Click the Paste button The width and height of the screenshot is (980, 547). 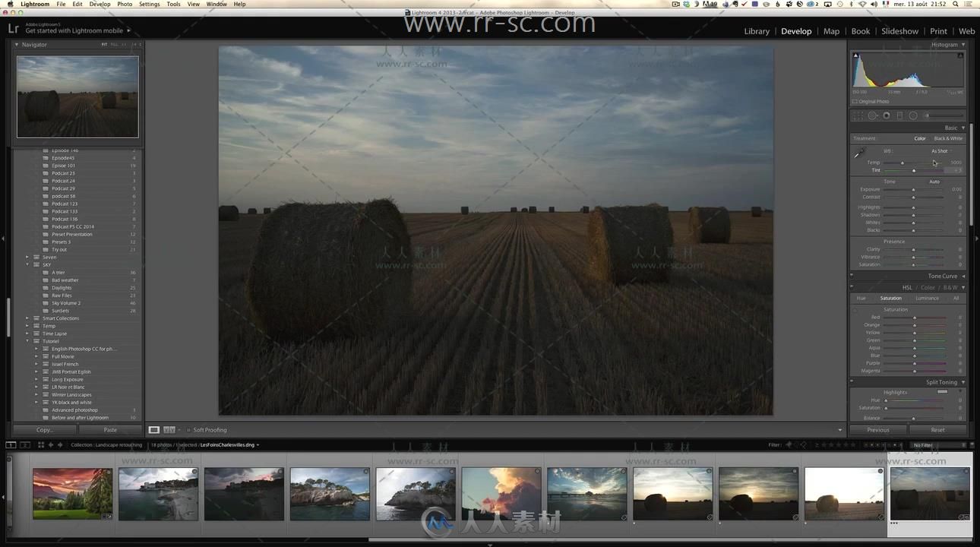110,430
